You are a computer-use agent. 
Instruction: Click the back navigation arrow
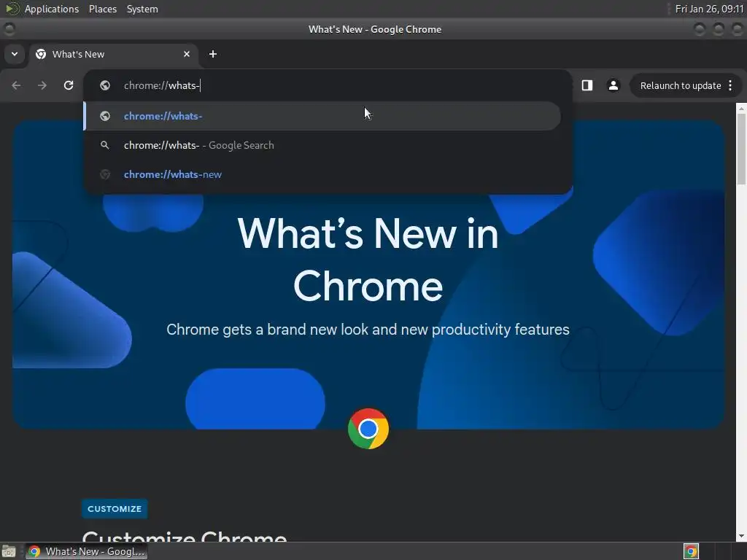(16, 85)
